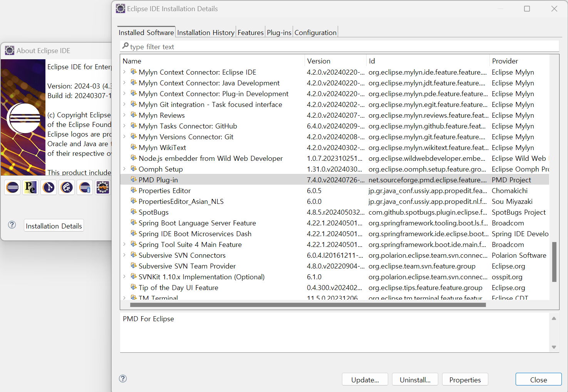568x392 pixels.
Task: Click the WTP gear icon
Action: 103,187
